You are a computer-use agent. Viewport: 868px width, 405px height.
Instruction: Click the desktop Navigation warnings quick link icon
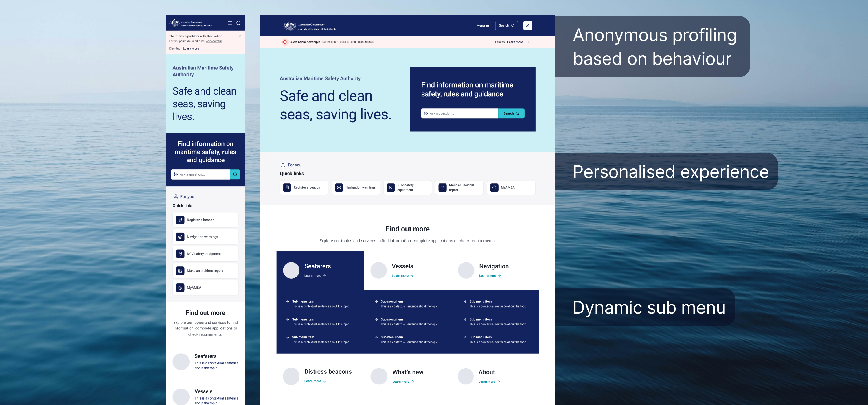pos(339,188)
